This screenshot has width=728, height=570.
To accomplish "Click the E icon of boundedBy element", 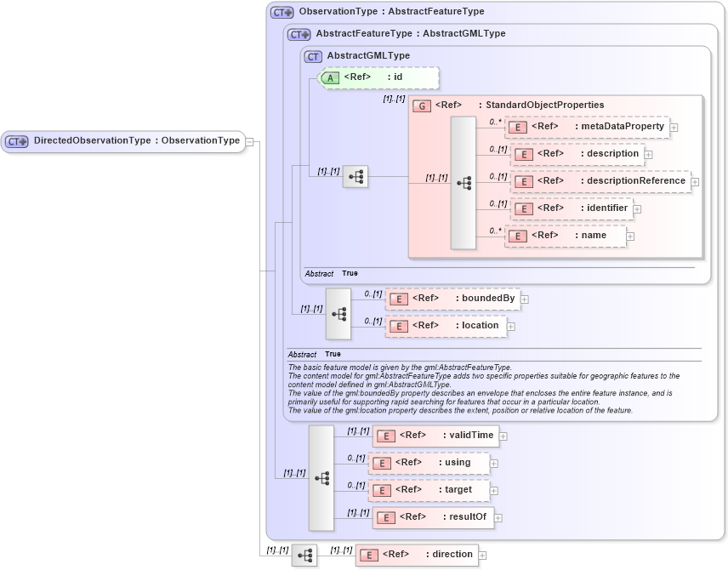I will click(x=399, y=299).
